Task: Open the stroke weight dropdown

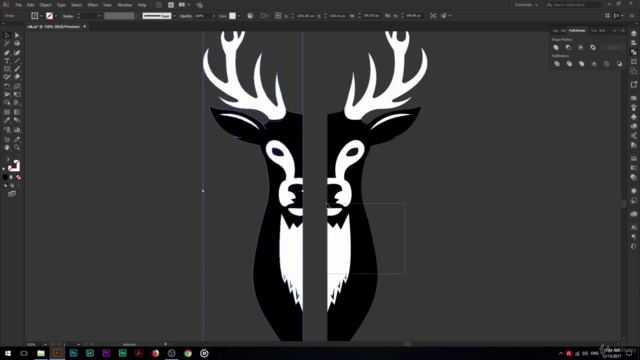Action: (99, 16)
